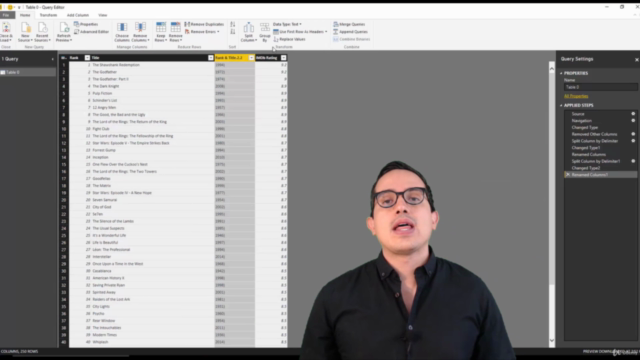Select the Changed Type applied step
The image size is (640, 360).
pos(584,127)
